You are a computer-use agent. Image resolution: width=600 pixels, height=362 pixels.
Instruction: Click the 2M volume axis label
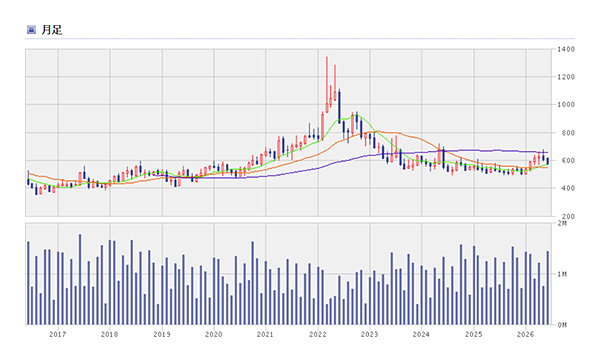pyautogui.click(x=562, y=223)
